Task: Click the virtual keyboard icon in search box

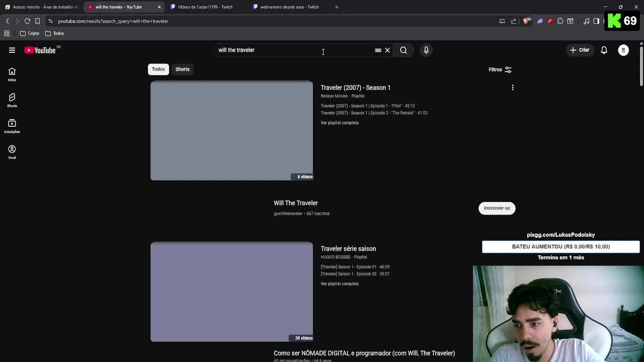Action: [378, 50]
